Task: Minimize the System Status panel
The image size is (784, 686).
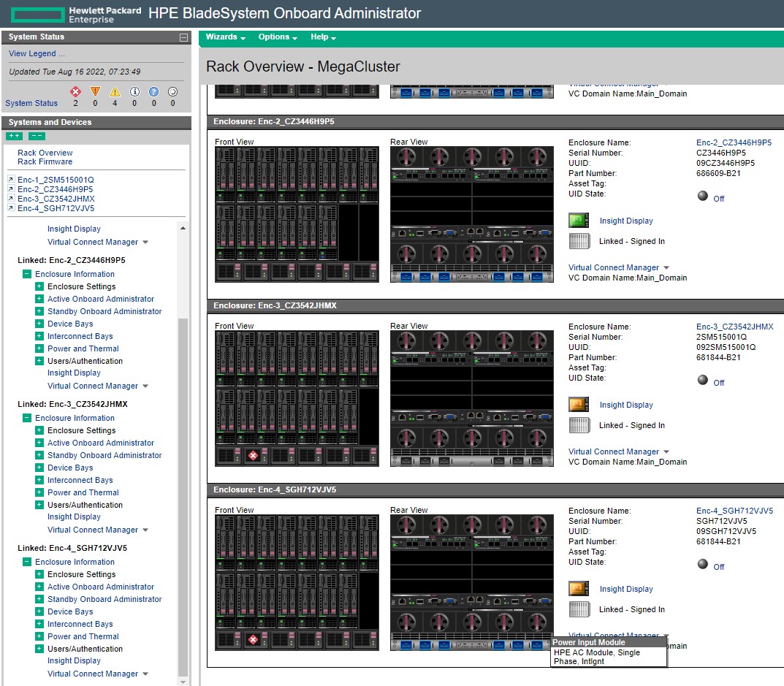Action: tap(183, 37)
